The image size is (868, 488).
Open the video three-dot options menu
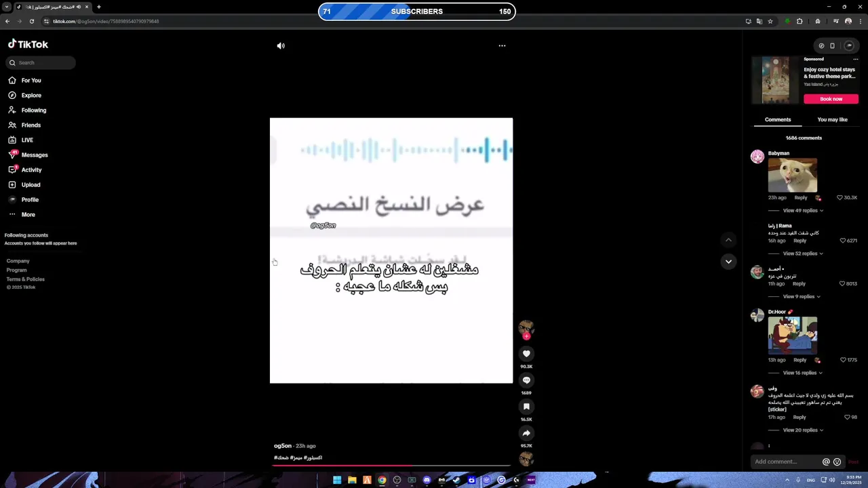click(x=502, y=45)
